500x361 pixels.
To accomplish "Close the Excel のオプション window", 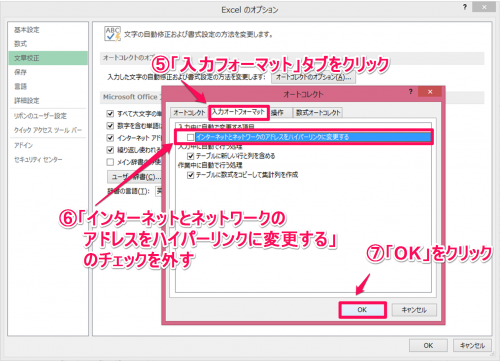I will (484, 7).
